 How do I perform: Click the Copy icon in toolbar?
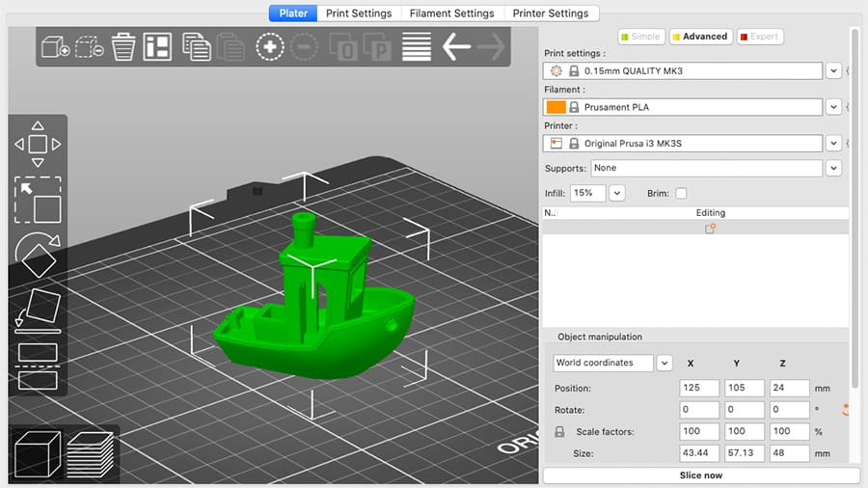point(197,47)
